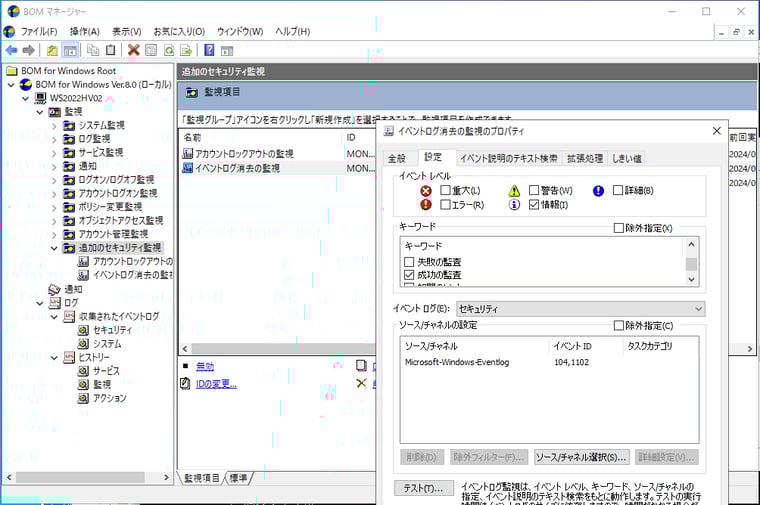
Task: Click the Show/Hide action pane toolbar icon
Action: [x=227, y=50]
